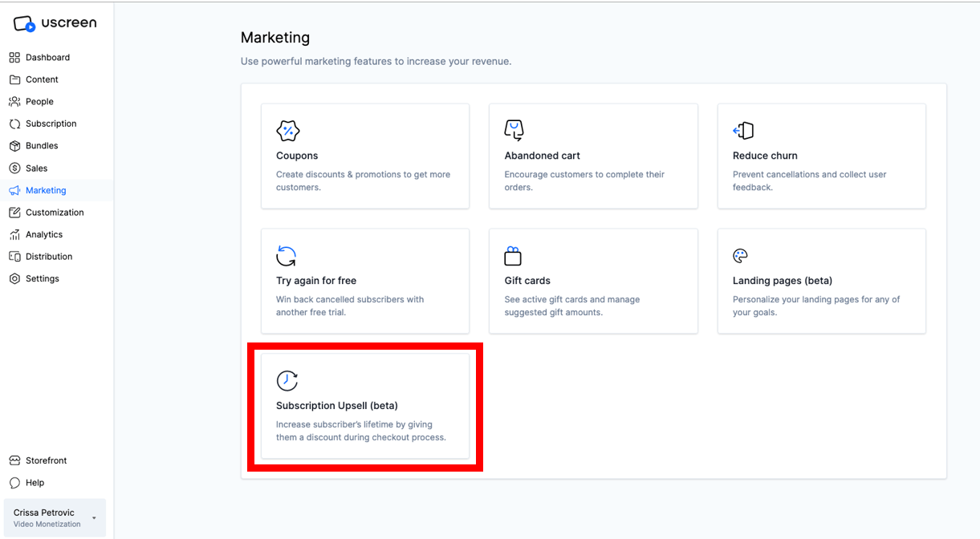The height and width of the screenshot is (539, 980).
Task: Click the 'uscreen' wordmark text
Action: 69,23
